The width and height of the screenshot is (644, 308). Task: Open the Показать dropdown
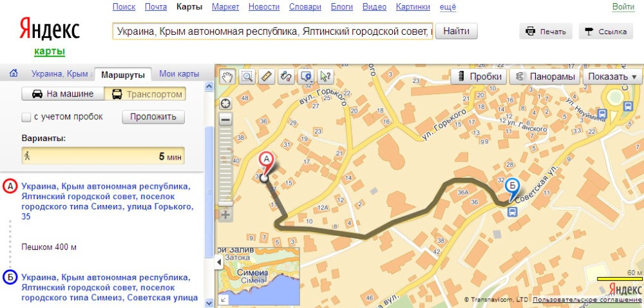click(x=612, y=77)
